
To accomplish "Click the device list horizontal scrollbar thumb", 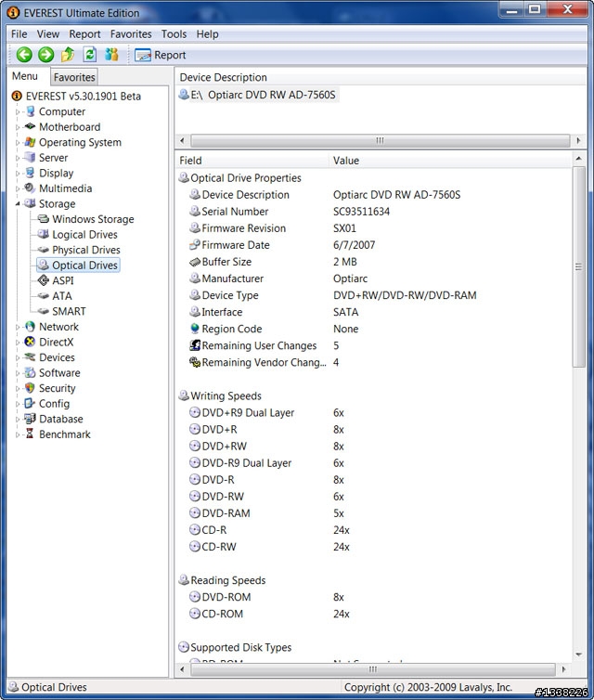I will coord(380,140).
